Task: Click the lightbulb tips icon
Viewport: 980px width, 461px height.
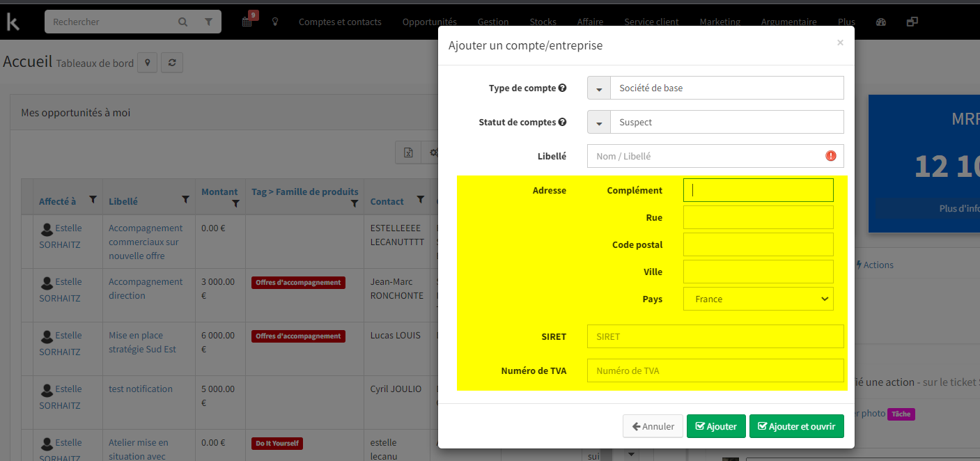Action: [275, 22]
